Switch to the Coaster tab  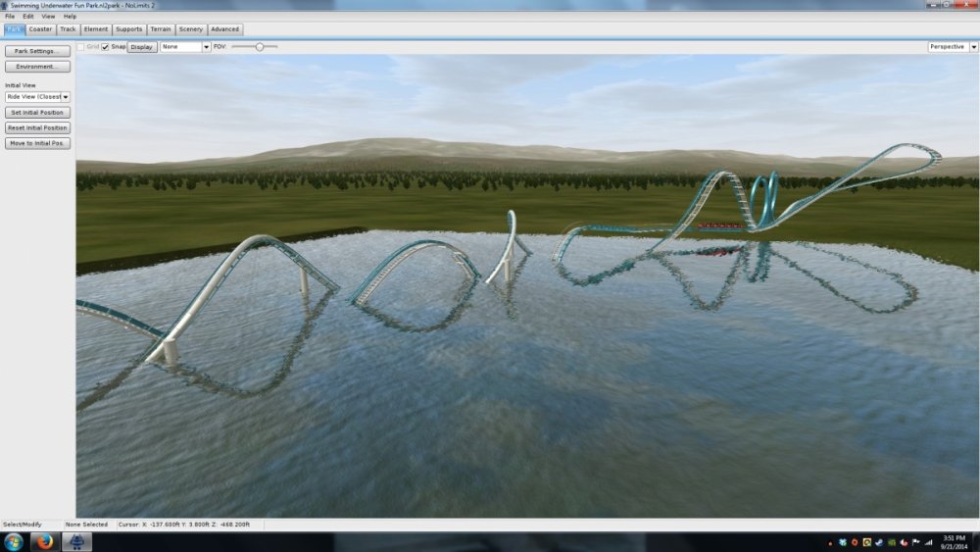point(40,29)
